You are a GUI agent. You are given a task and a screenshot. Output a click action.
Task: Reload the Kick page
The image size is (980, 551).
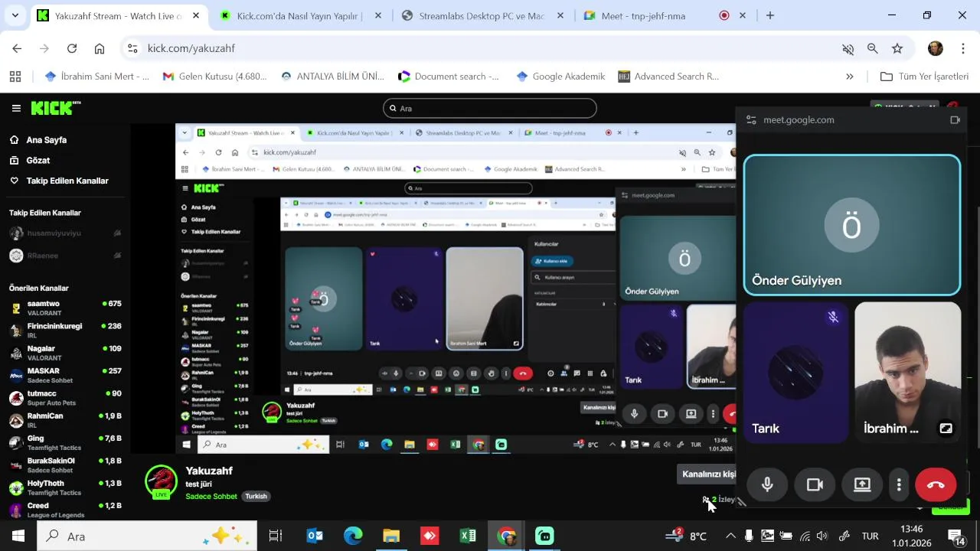click(x=72, y=48)
